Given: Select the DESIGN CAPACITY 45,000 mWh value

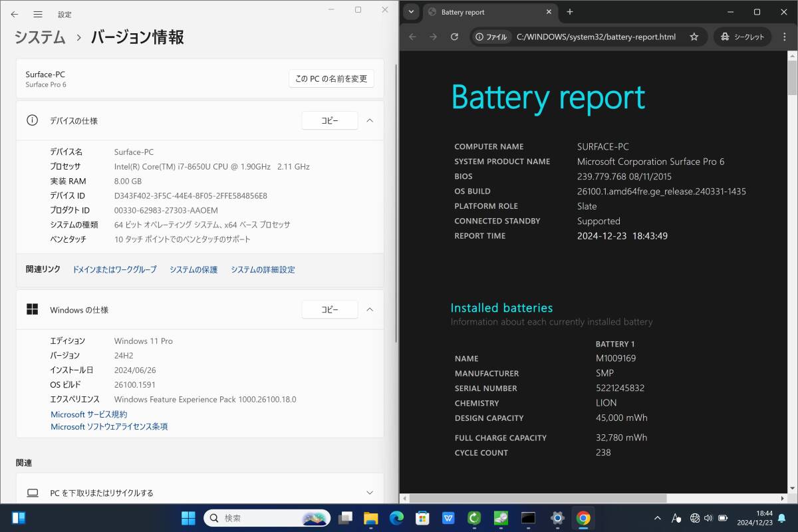Looking at the screenshot, I should [x=622, y=418].
